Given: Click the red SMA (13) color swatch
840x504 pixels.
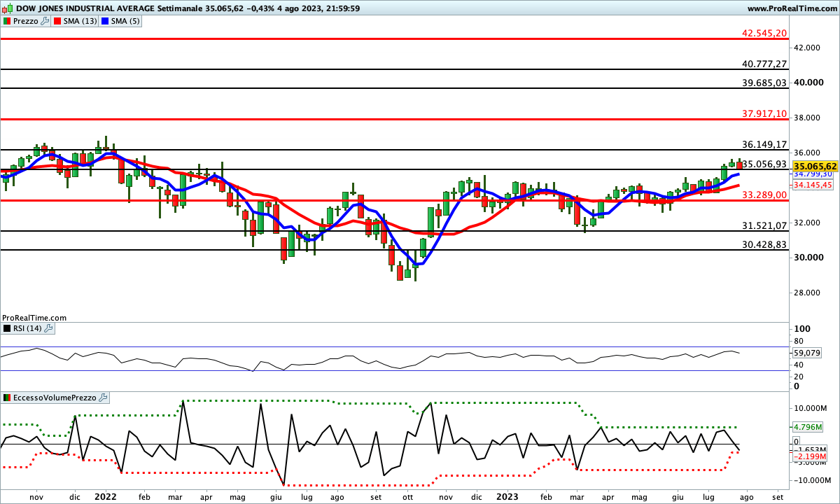Looking at the screenshot, I should click(x=57, y=21).
